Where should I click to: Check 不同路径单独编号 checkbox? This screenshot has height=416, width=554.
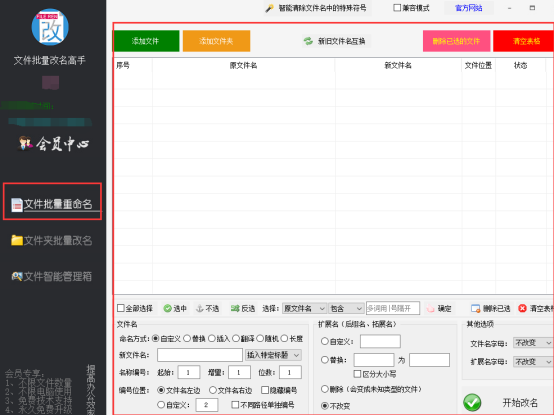pyautogui.click(x=235, y=405)
